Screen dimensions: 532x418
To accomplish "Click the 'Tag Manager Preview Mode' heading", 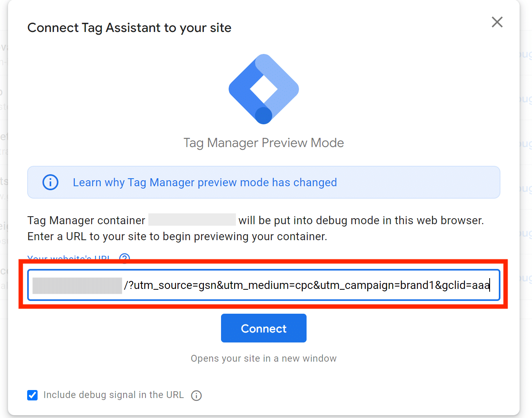I will 263,143.
